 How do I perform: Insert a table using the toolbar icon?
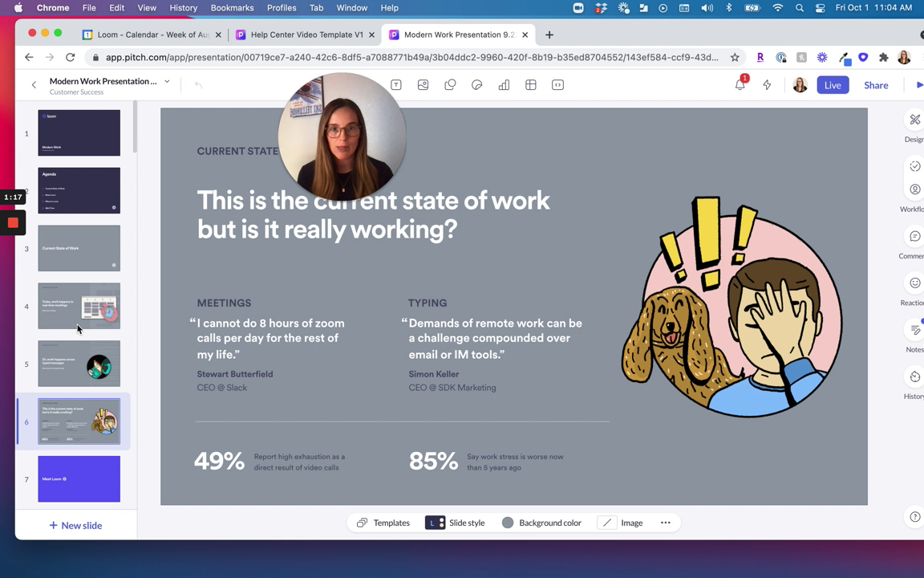point(530,84)
